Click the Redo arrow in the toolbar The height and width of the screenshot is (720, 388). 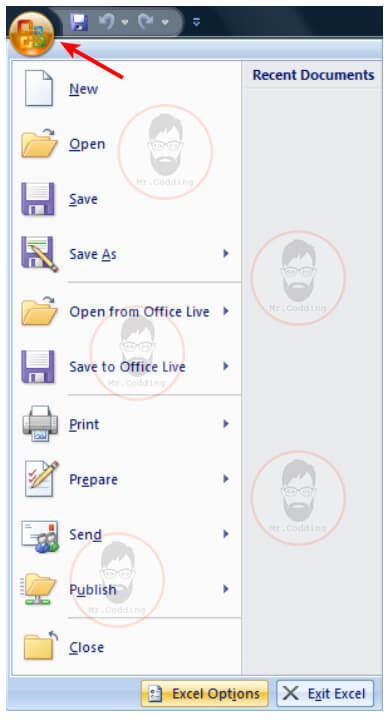pos(146,22)
